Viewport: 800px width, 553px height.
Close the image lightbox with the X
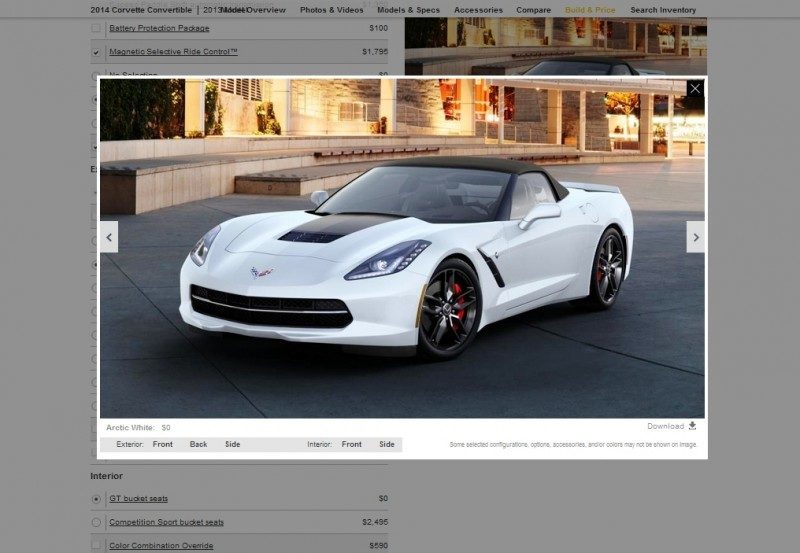click(x=695, y=89)
